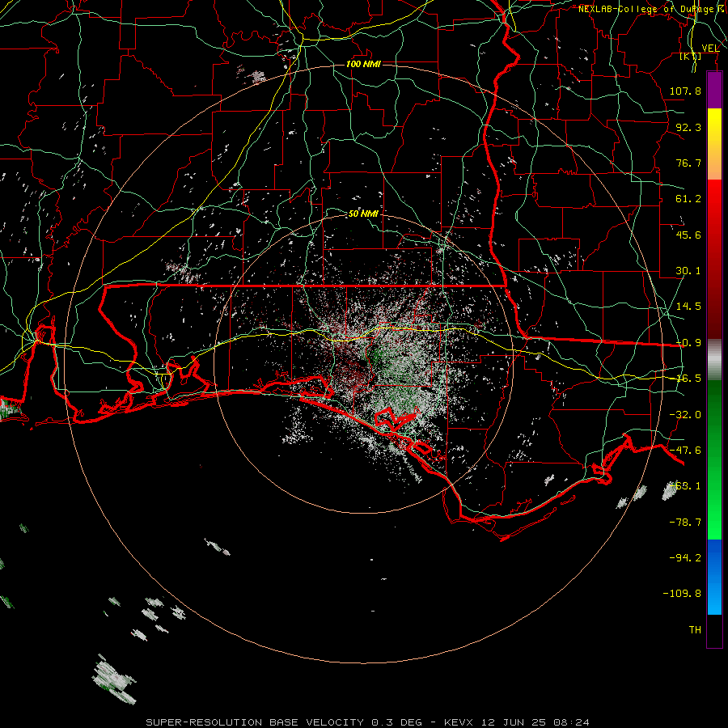Click the 100 NMI range ring label
Viewport: 728px width, 728px height.
(363, 64)
